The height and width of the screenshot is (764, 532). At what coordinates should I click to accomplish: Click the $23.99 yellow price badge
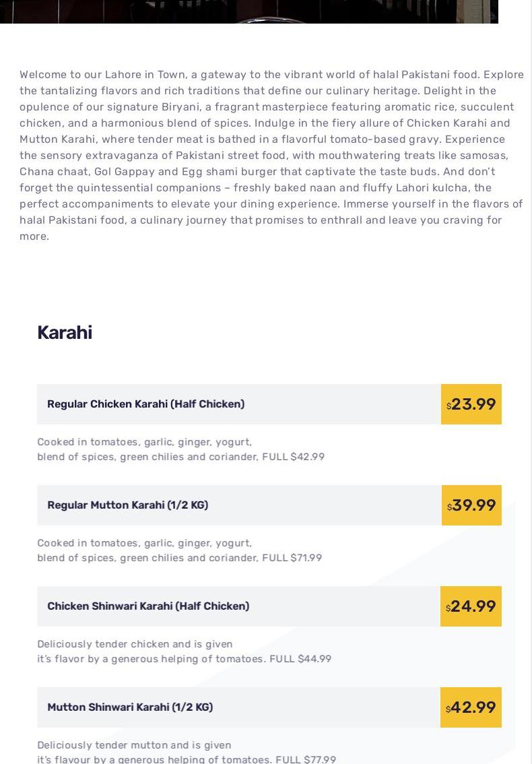pos(471,404)
